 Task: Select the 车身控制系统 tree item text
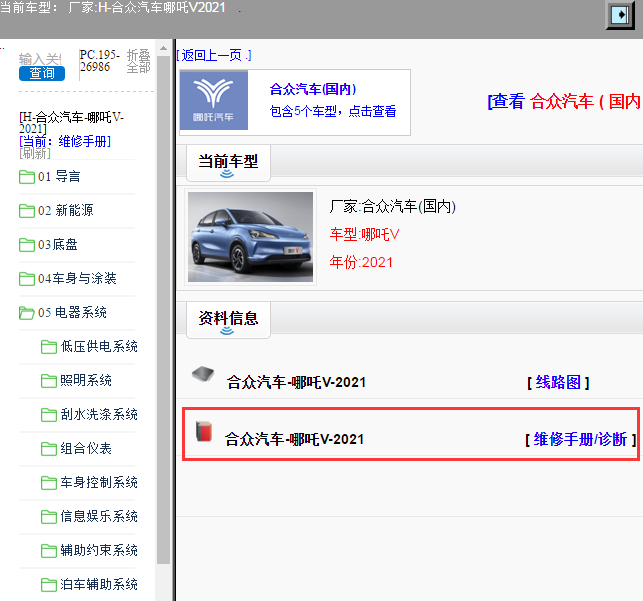[x=99, y=483]
